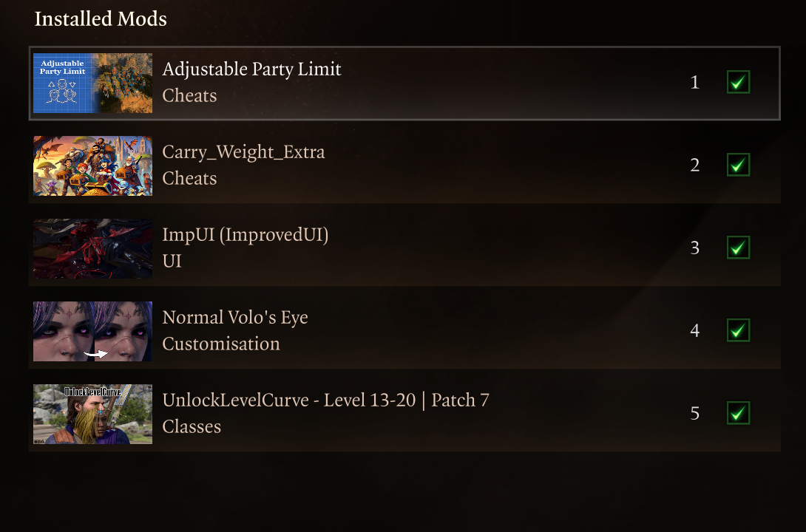Click the Adjustable Party Limit blueprint thumbnail

click(x=92, y=83)
